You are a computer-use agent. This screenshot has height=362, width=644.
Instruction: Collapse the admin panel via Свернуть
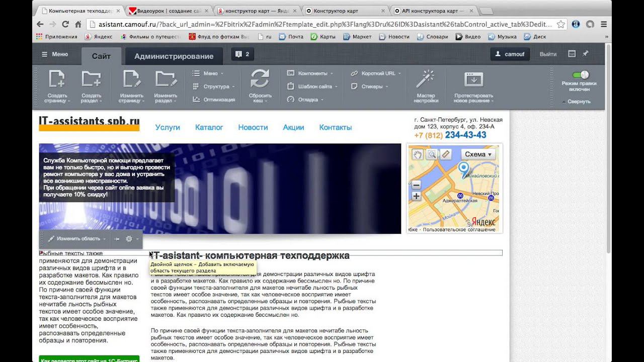click(576, 102)
